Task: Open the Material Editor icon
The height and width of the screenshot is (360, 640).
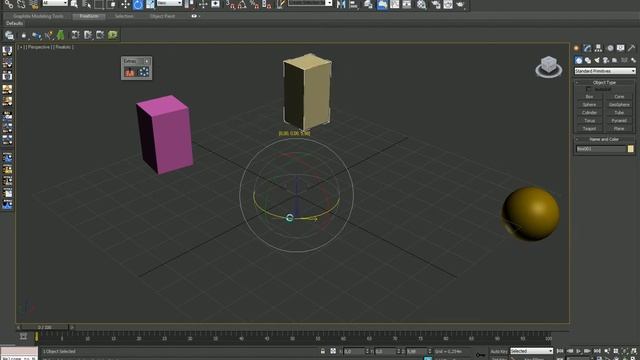Action: tap(422, 4)
